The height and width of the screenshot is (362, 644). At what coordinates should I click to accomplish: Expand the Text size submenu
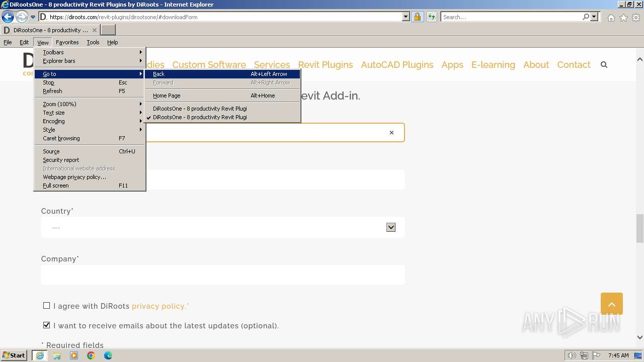point(90,113)
